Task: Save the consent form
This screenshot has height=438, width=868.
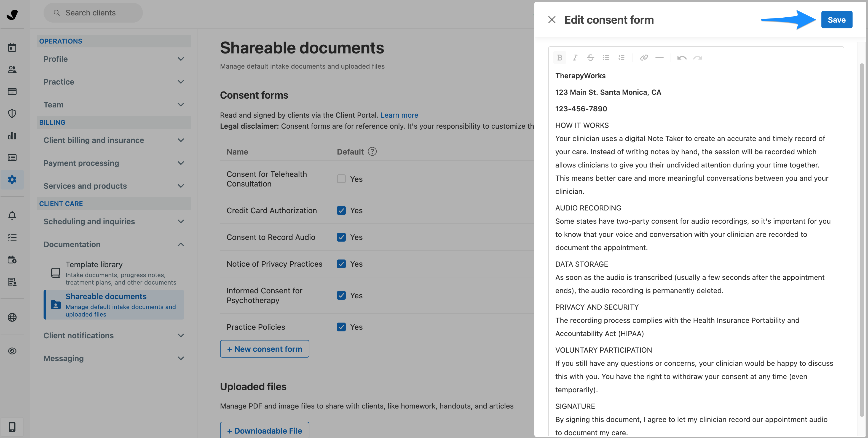Action: [836, 20]
